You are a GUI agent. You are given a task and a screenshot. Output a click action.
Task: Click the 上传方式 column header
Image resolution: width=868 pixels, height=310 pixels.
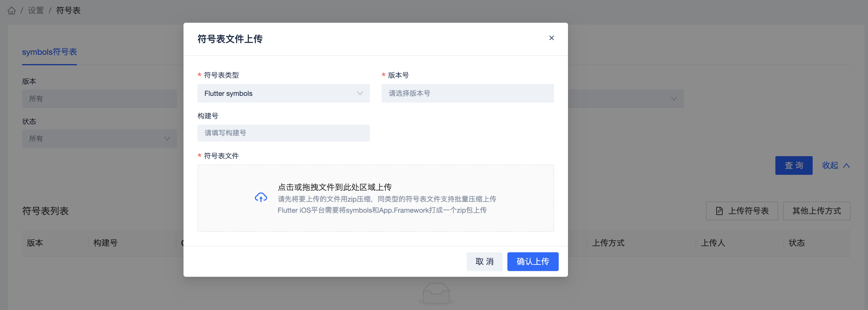(608, 243)
